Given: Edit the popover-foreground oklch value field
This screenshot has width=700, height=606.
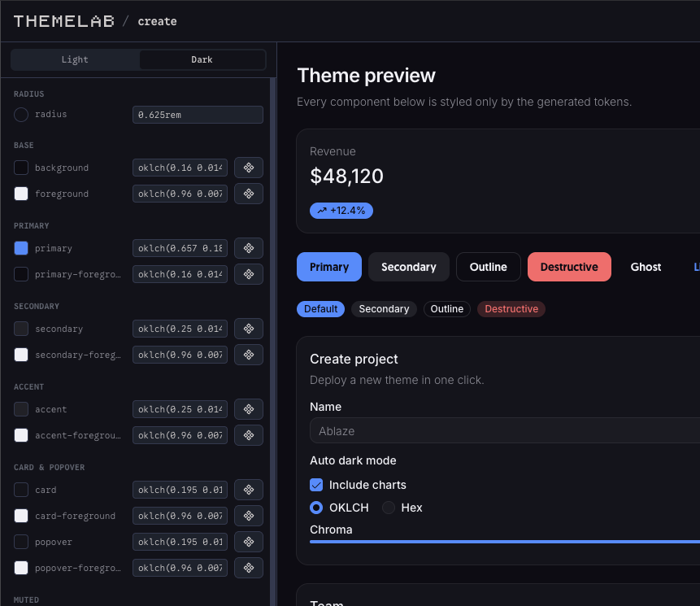Looking at the screenshot, I should pyautogui.click(x=180, y=568).
